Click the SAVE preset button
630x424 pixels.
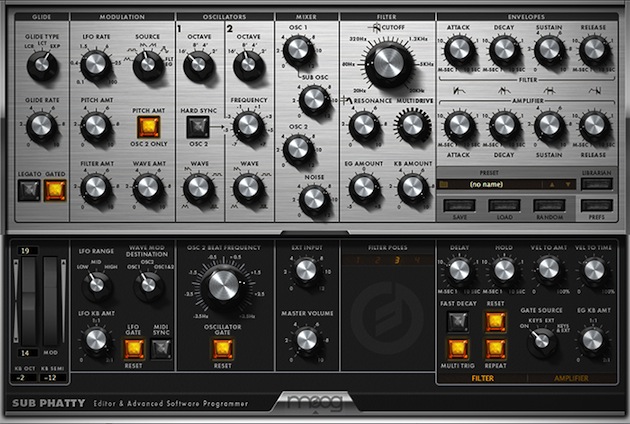[x=459, y=206]
